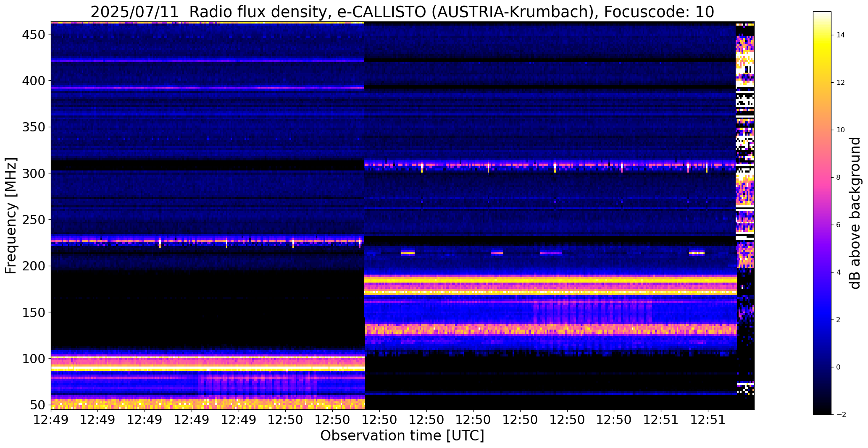Click the 300 frequency tick label
The width and height of the screenshot is (868, 448).
pos(35,173)
